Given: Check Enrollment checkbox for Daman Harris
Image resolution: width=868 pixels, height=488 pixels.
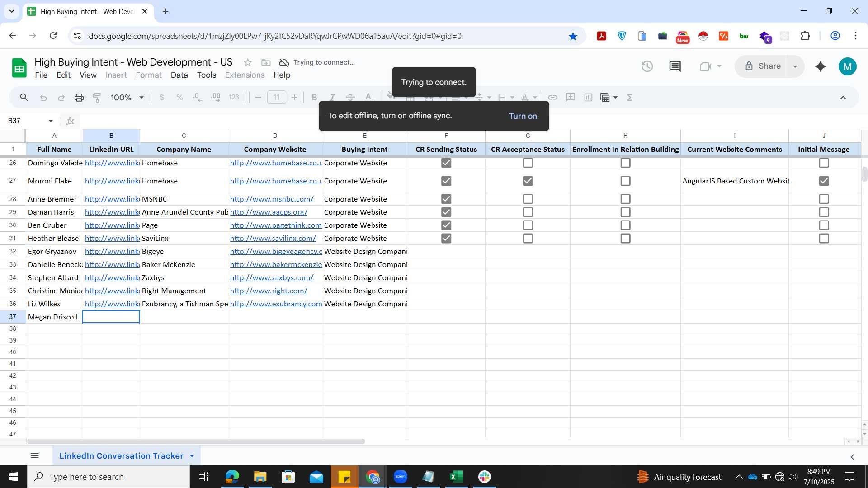Looking at the screenshot, I should [625, 212].
